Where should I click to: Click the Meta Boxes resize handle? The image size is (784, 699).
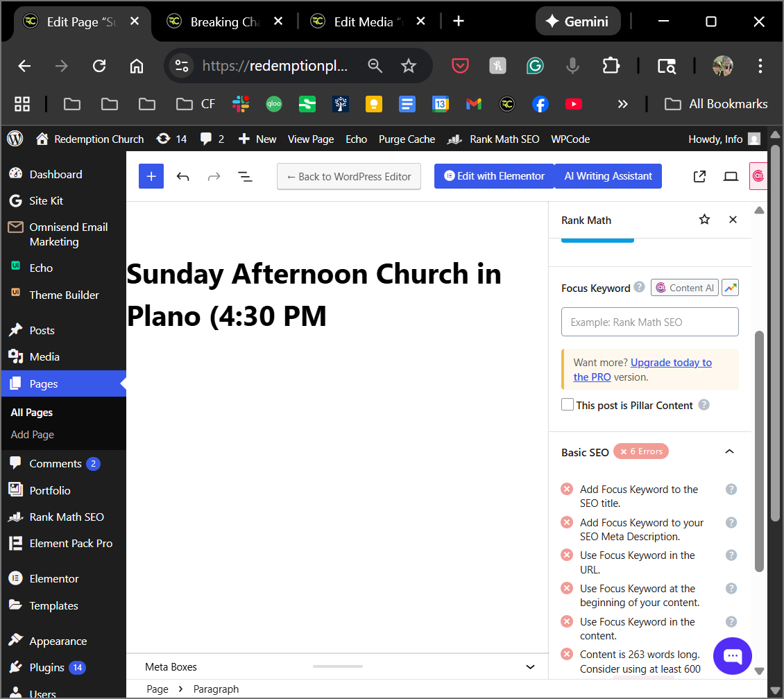pyautogui.click(x=337, y=666)
